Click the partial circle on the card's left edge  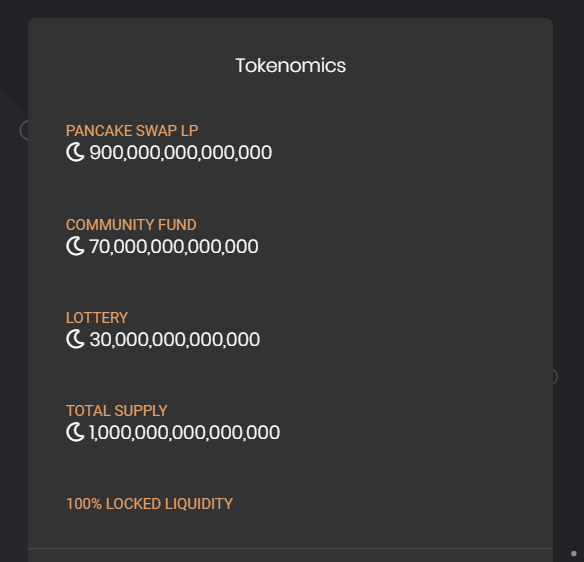pyautogui.click(x=24, y=130)
